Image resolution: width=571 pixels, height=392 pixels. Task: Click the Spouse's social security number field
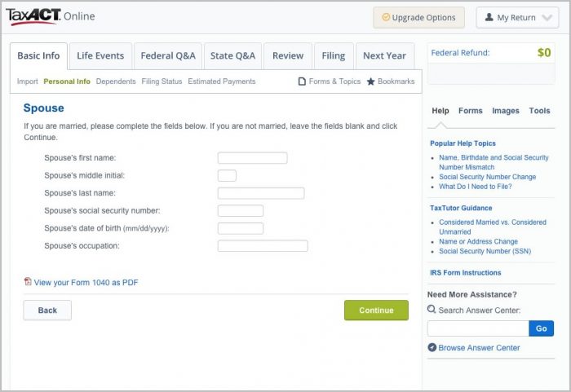click(241, 210)
